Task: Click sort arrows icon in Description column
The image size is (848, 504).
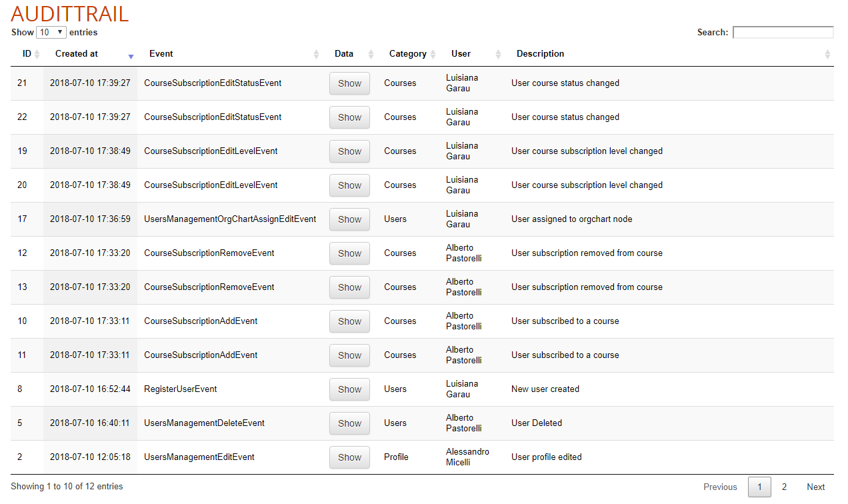Action: click(827, 54)
